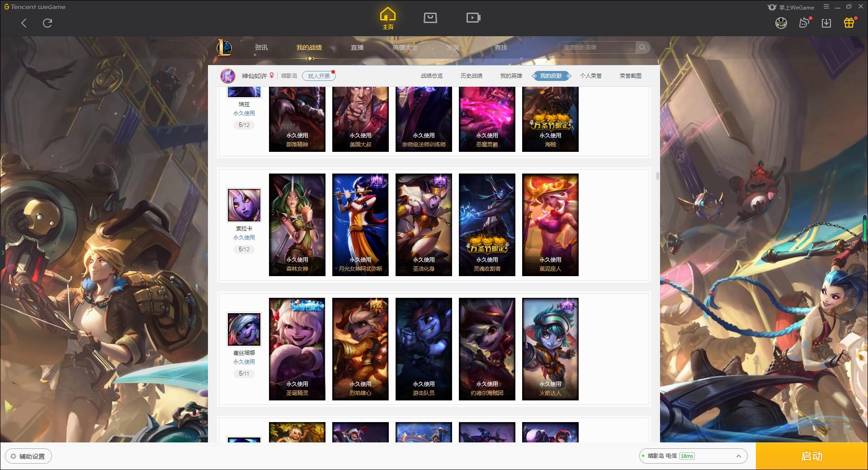The height and width of the screenshot is (470, 868).
Task: Click the globe avatar icon top right
Action: coord(781,23)
